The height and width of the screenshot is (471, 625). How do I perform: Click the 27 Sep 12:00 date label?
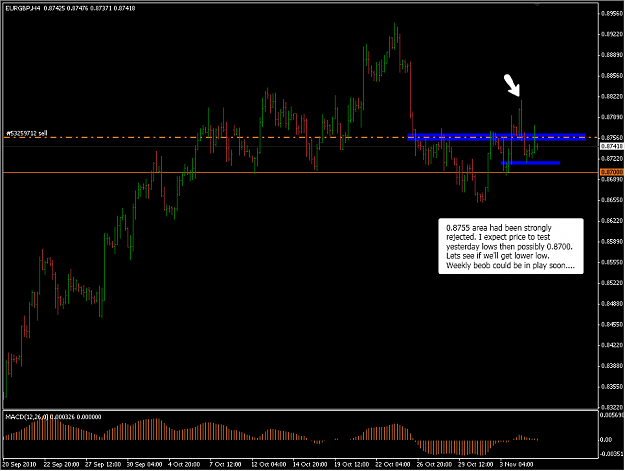pyautogui.click(x=103, y=465)
